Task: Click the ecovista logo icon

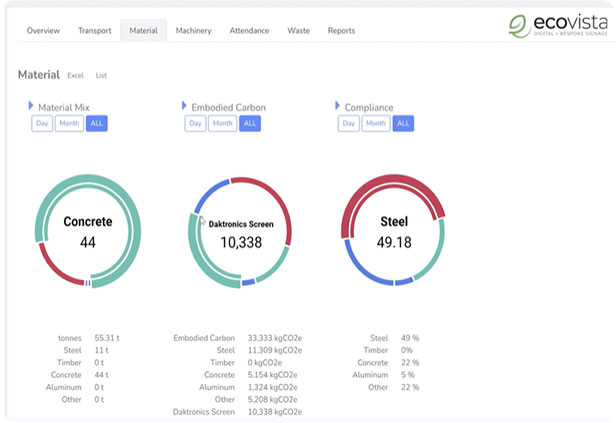Action: pyautogui.click(x=519, y=27)
